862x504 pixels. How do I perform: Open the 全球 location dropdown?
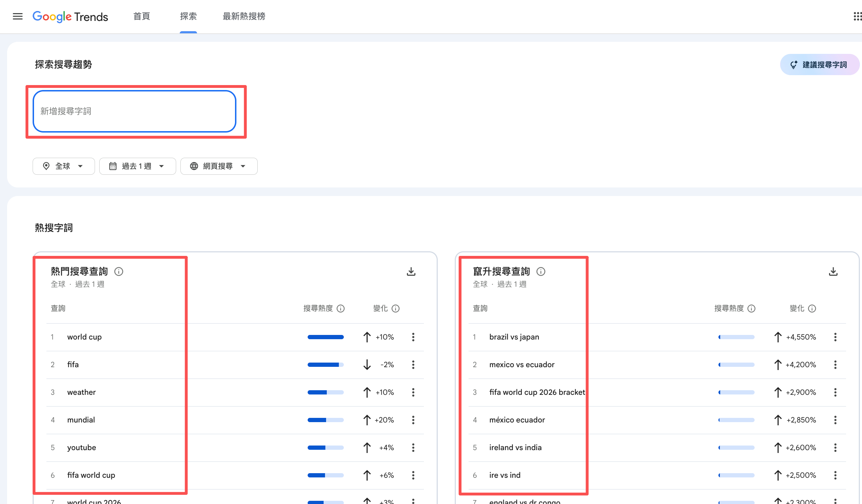click(x=64, y=166)
